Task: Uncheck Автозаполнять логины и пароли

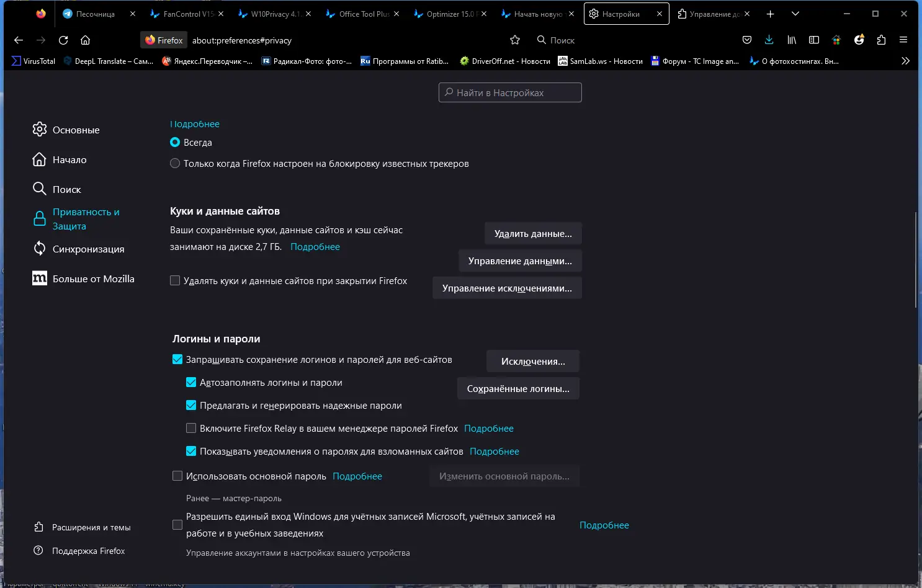Action: pos(191,383)
